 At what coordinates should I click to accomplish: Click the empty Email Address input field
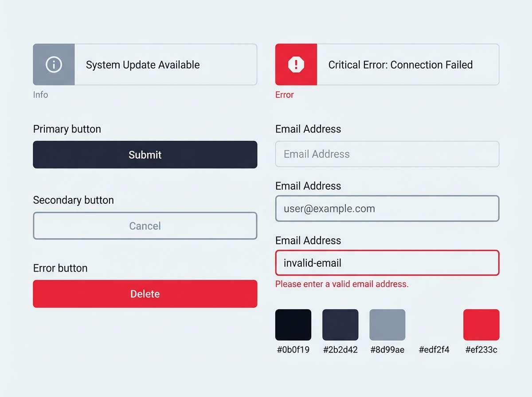coord(387,154)
